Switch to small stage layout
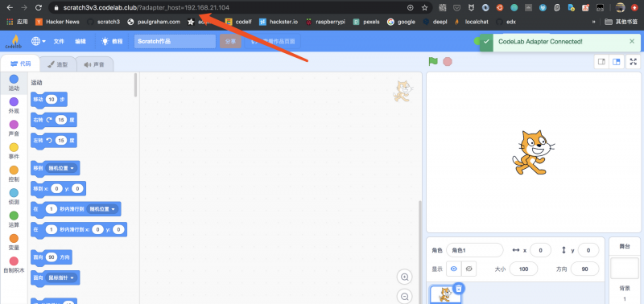 point(601,62)
